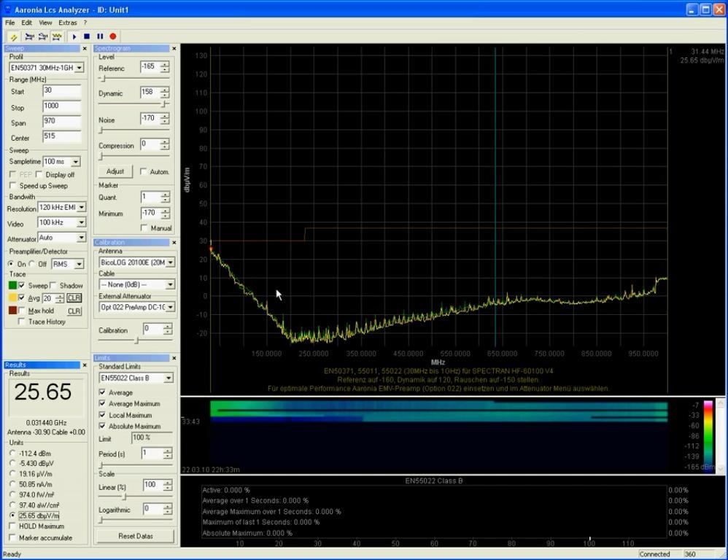
Task: Click the yellow waveform toolbar icon
Action: click(57, 36)
